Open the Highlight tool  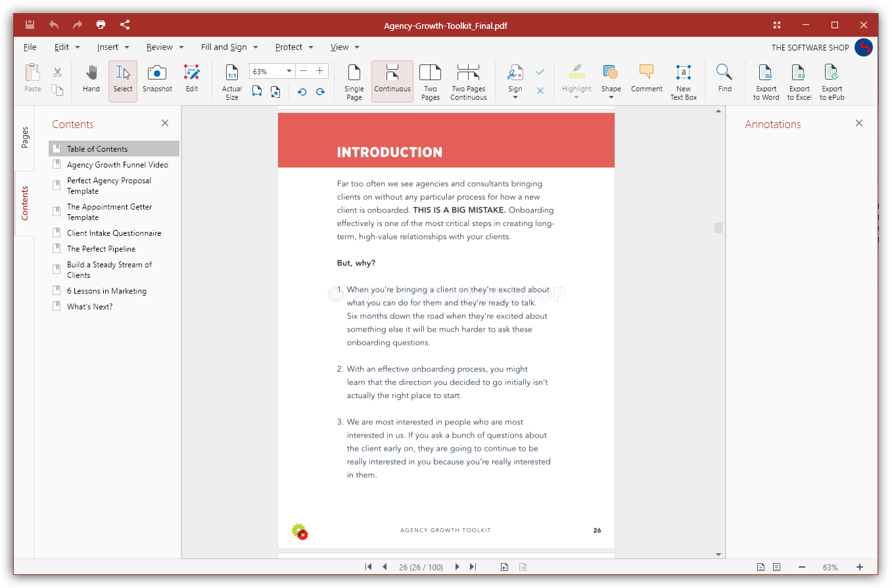click(x=576, y=80)
